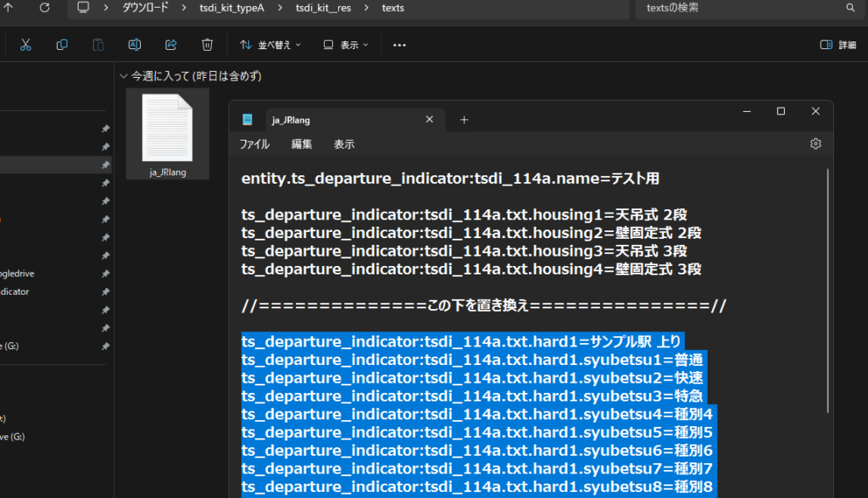
Task: Open Notepad's 表示 menu
Action: (x=344, y=145)
